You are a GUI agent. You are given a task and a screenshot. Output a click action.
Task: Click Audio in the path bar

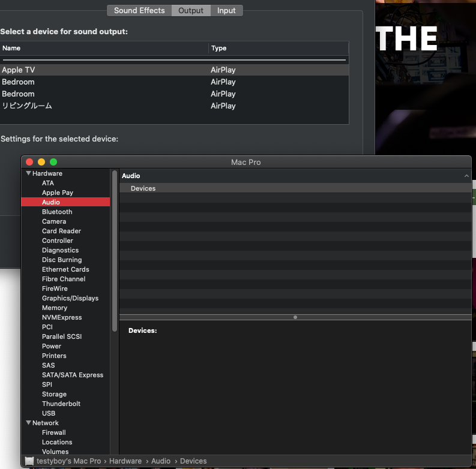161,461
